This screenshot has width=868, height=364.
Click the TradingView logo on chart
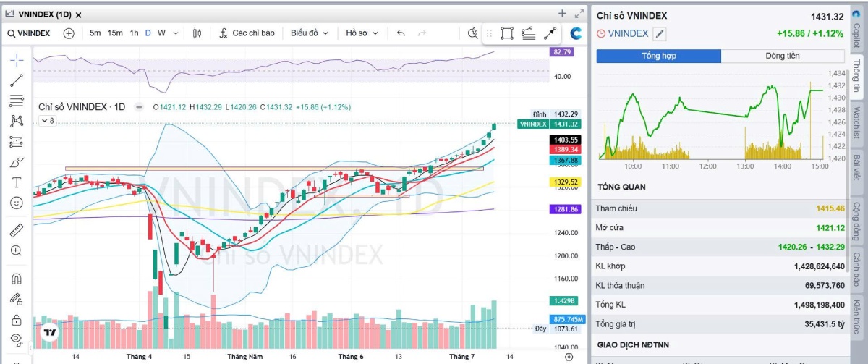click(50, 333)
